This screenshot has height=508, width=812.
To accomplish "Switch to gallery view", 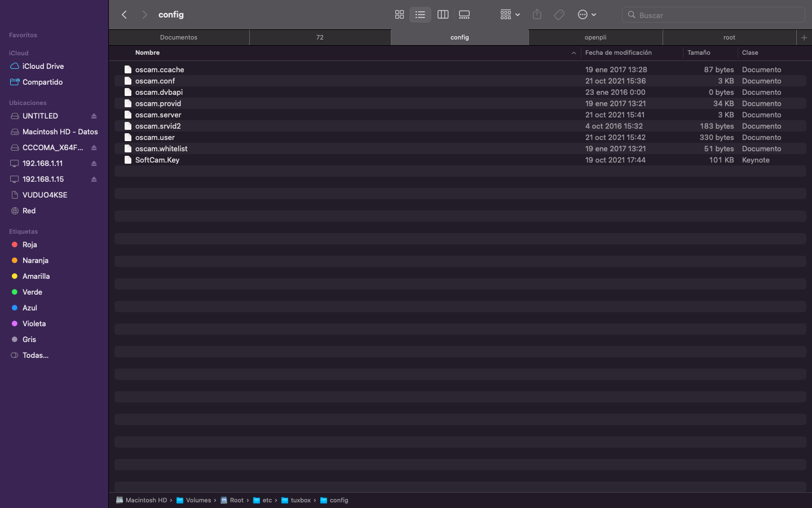I will [464, 15].
